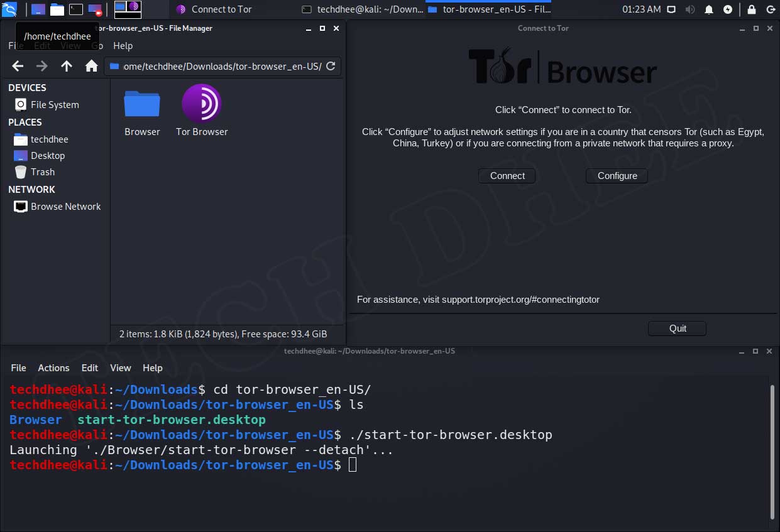Image resolution: width=780 pixels, height=532 pixels.
Task: Open the Kali dragon applications menu
Action: [9, 9]
